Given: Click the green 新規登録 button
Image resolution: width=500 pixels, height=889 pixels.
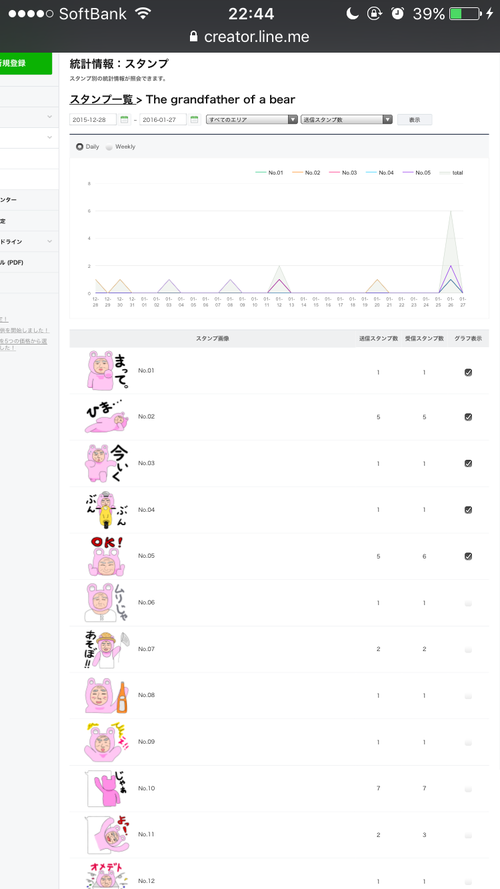Looking at the screenshot, I should [25, 64].
